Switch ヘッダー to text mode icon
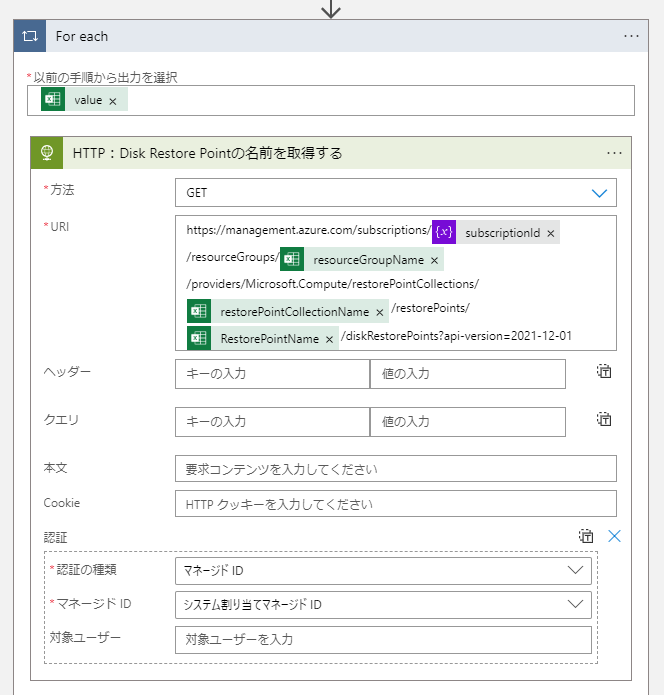The image size is (664, 695). coord(604,371)
